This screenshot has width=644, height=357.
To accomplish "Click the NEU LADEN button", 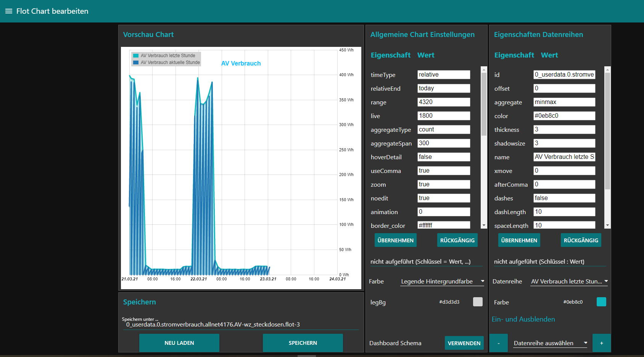I will tap(179, 343).
